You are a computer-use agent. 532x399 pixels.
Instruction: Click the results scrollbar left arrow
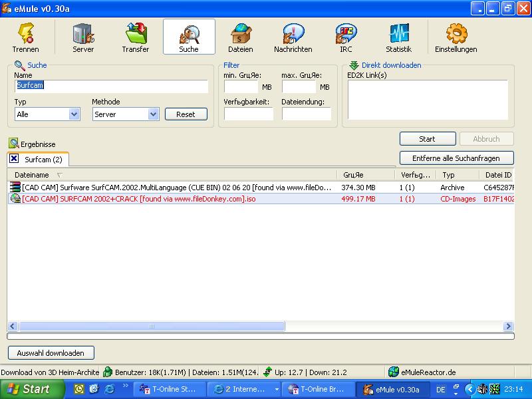coord(13,327)
